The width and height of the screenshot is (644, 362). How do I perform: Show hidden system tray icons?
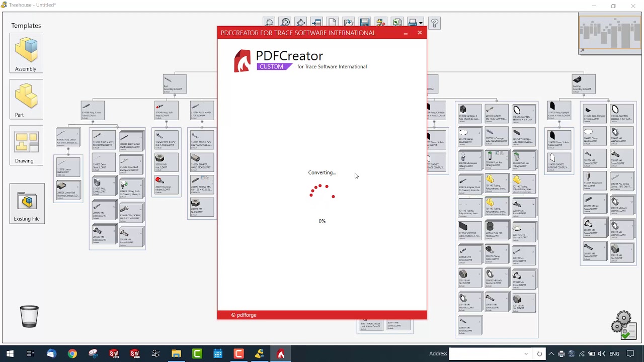551,354
